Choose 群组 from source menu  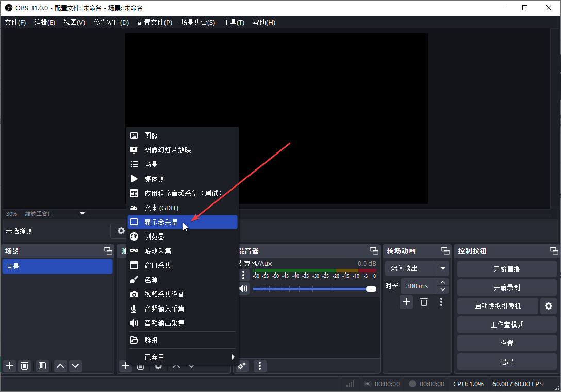183,340
